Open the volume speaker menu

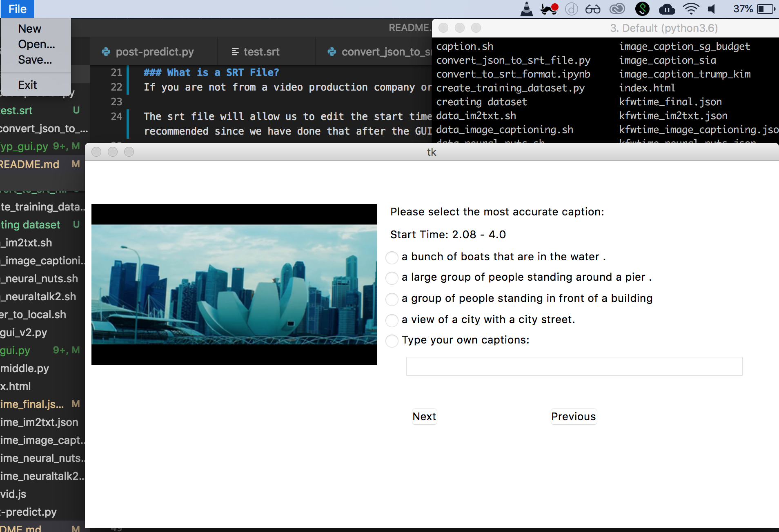coord(712,9)
